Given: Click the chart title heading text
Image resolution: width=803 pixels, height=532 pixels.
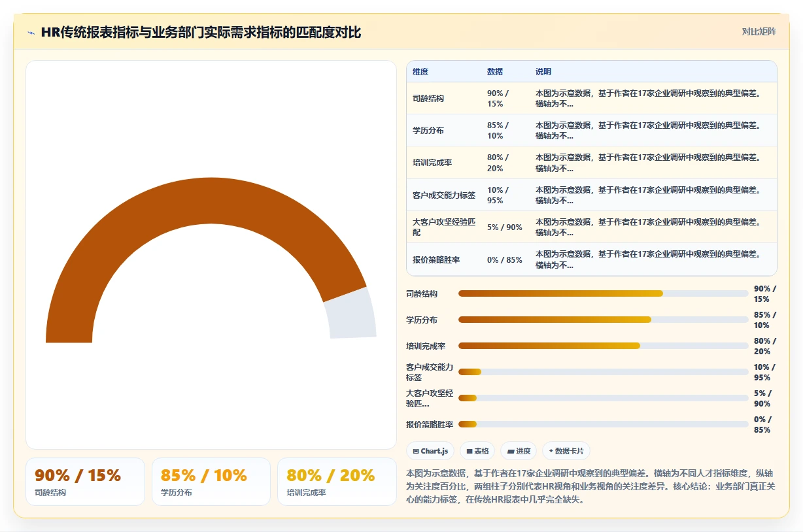Looking at the screenshot, I should point(201,32).
